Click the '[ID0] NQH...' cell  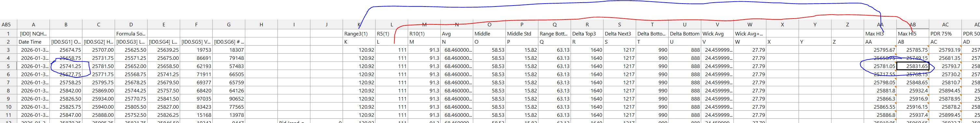pyautogui.click(x=34, y=34)
